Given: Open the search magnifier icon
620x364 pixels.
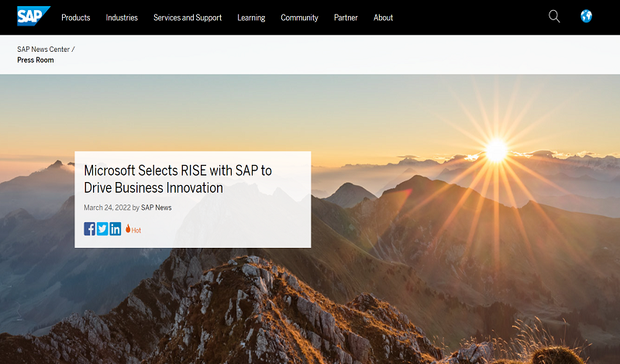Looking at the screenshot, I should click(554, 16).
